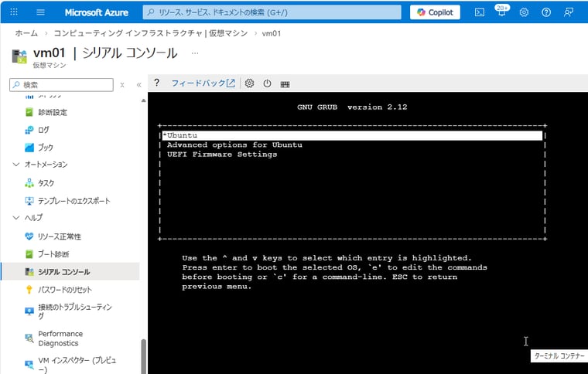The width and height of the screenshot is (588, 374).
Task: Click the ログ icon
Action: [29, 130]
